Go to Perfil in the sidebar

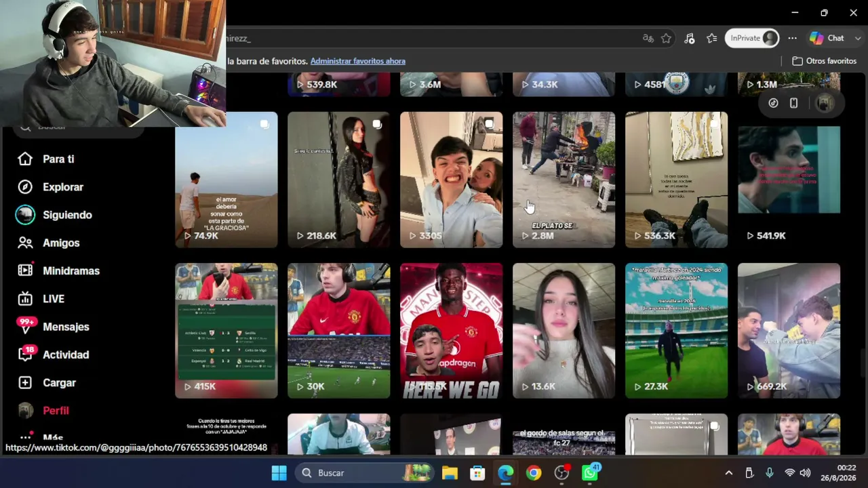[x=56, y=411]
